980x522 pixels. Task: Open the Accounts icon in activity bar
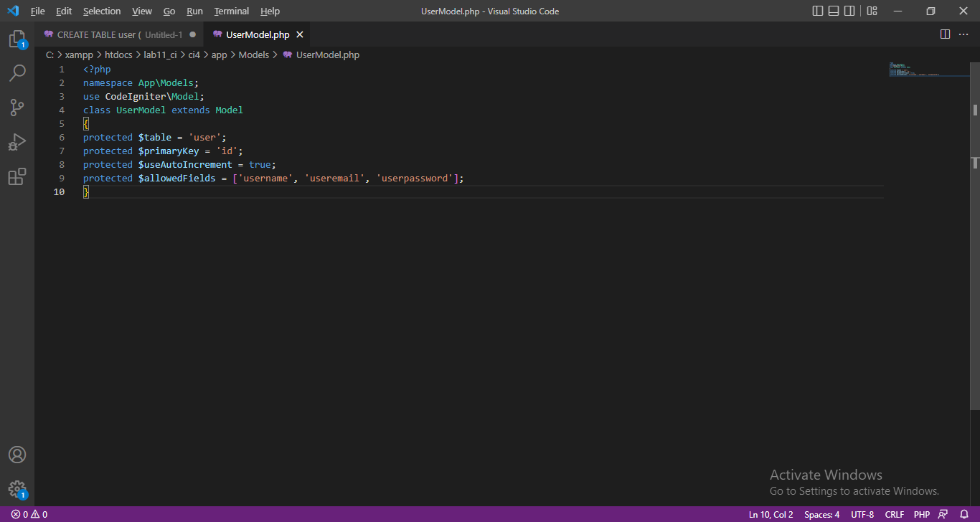pos(17,454)
